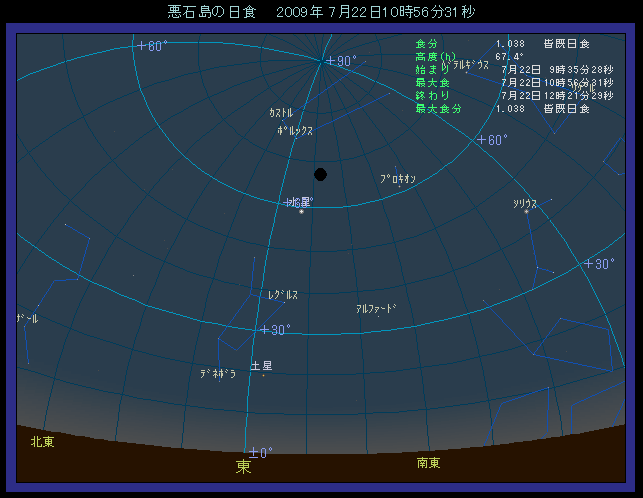Click the Regulus star label (レグルス)

282,295
